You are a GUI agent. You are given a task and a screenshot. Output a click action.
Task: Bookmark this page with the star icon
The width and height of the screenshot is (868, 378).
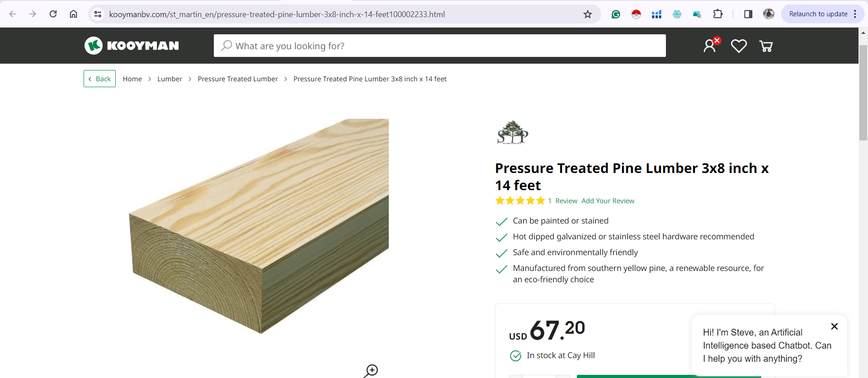coord(587,14)
